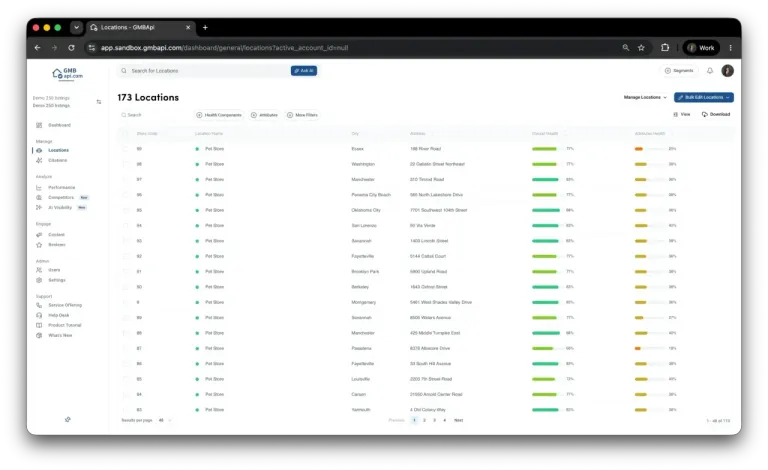Click page 1 in the pagination
The width and height of the screenshot is (768, 470).
click(x=414, y=421)
